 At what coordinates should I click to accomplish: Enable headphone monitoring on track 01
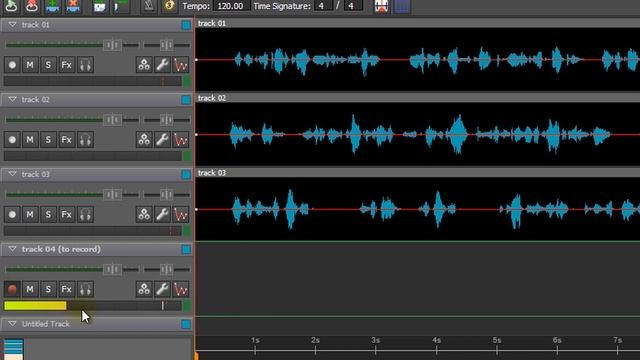[x=85, y=65]
